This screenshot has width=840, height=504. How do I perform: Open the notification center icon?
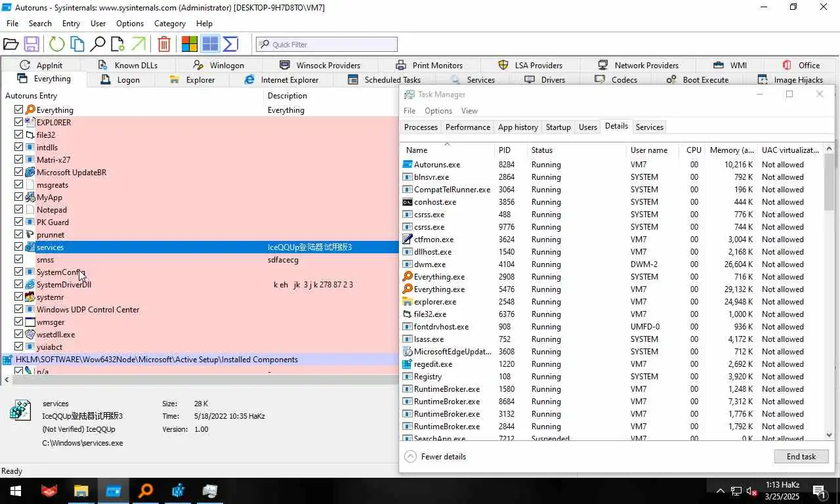coord(819,491)
